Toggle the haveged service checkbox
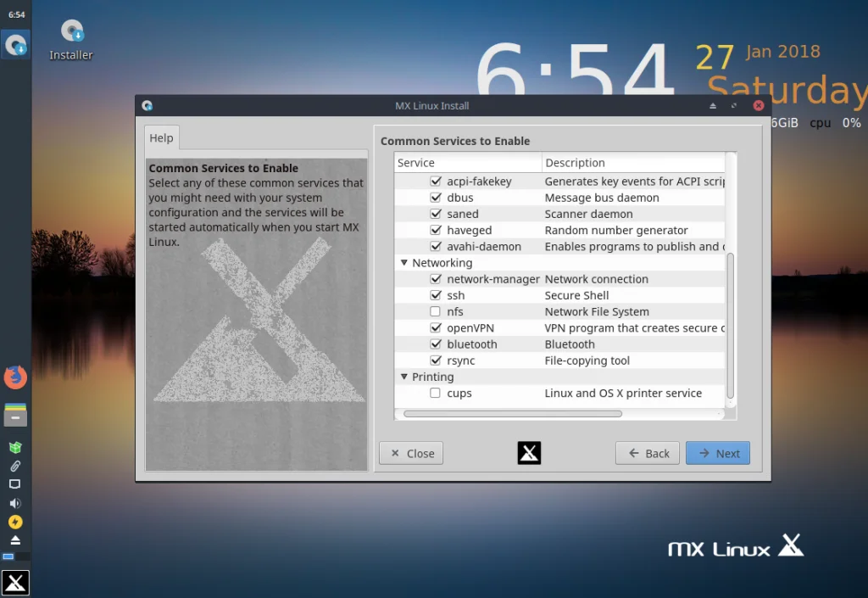 click(436, 230)
